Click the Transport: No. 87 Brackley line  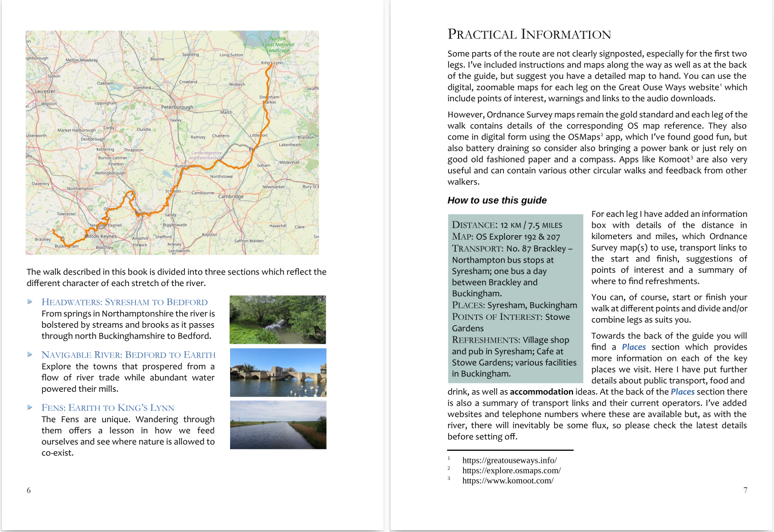pyautogui.click(x=512, y=248)
